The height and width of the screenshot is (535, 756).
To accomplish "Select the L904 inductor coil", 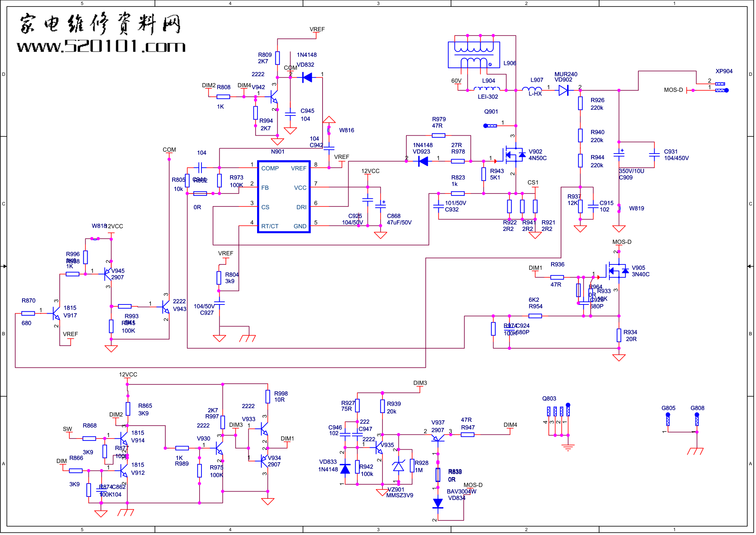I will pyautogui.click(x=487, y=88).
